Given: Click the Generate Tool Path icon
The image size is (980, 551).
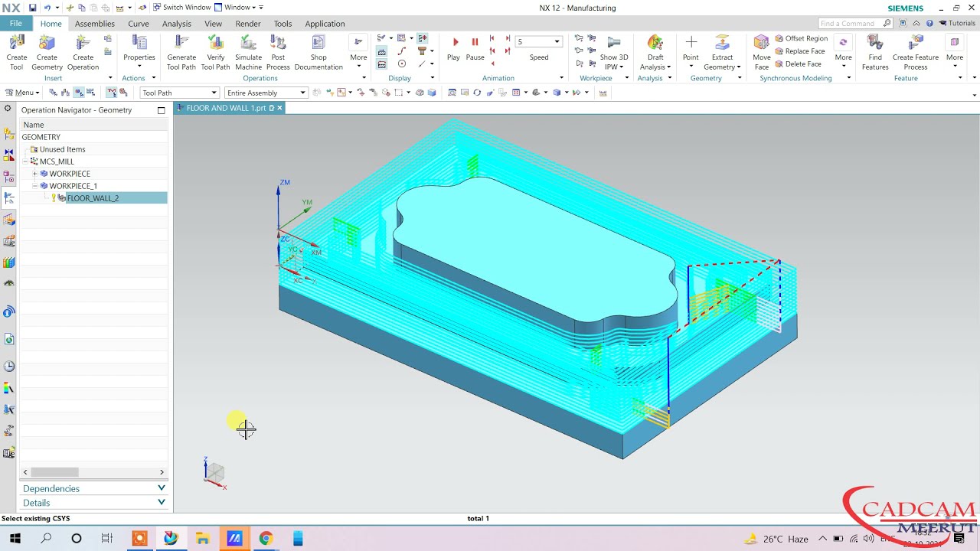Looking at the screenshot, I should coord(181,52).
